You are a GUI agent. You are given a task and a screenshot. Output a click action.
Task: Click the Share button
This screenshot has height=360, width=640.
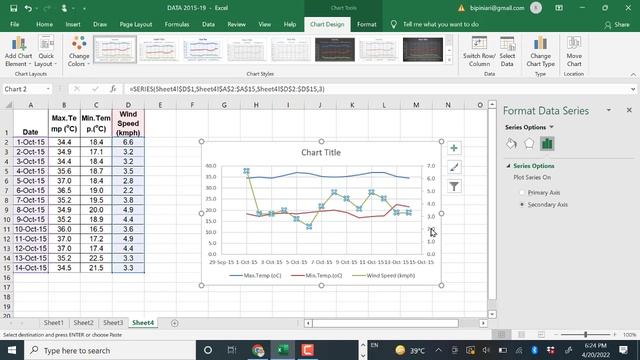[617, 25]
